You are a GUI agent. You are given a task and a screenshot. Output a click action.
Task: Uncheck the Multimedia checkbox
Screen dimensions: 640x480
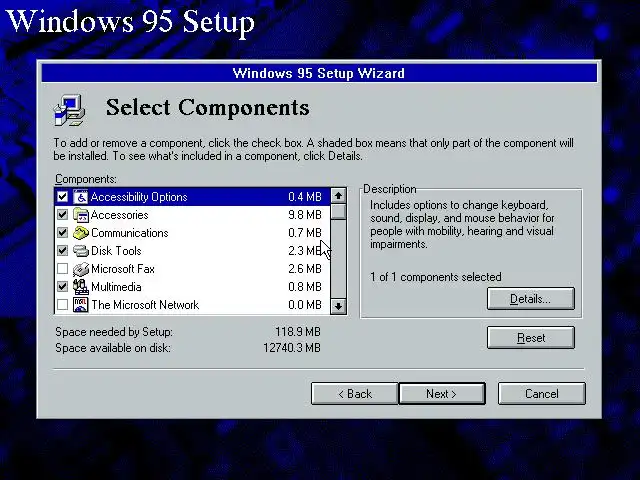pos(62,287)
